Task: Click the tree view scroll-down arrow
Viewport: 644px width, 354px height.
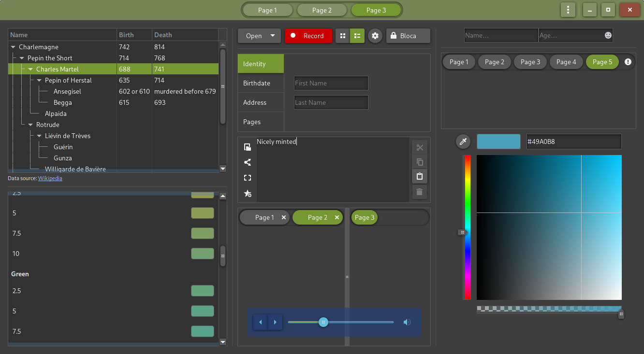Action: click(223, 169)
